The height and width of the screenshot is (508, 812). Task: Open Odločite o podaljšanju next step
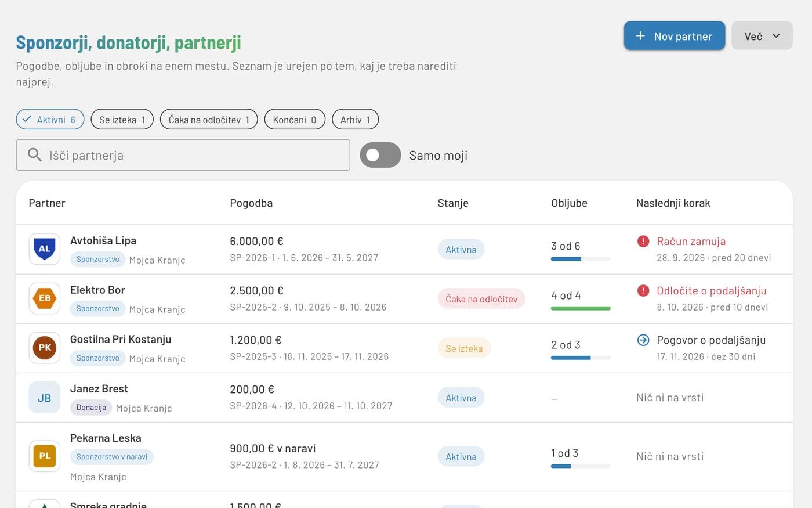(x=712, y=290)
